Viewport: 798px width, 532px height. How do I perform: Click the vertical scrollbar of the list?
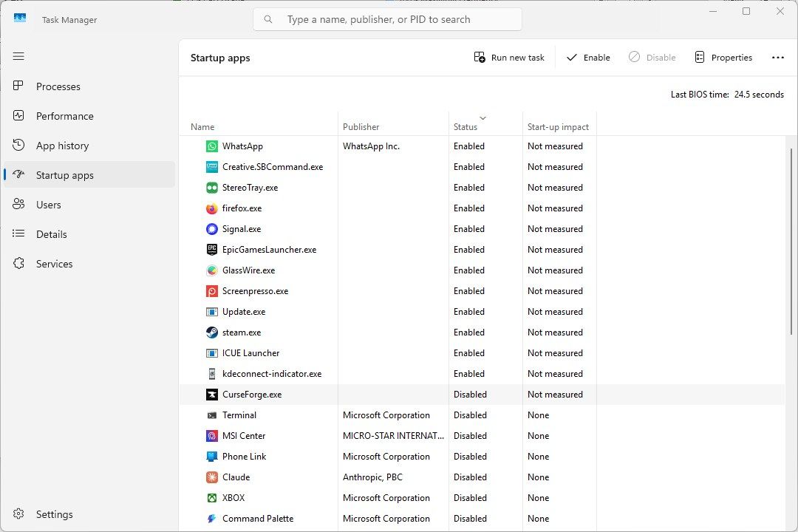791,242
